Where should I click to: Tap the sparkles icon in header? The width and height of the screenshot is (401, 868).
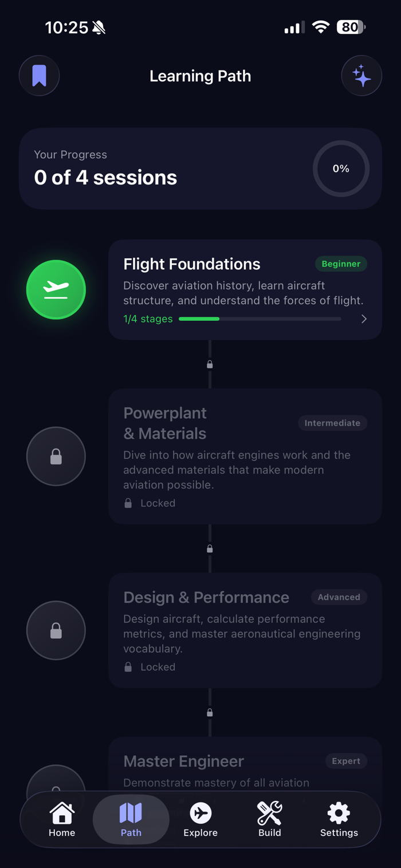tap(361, 76)
